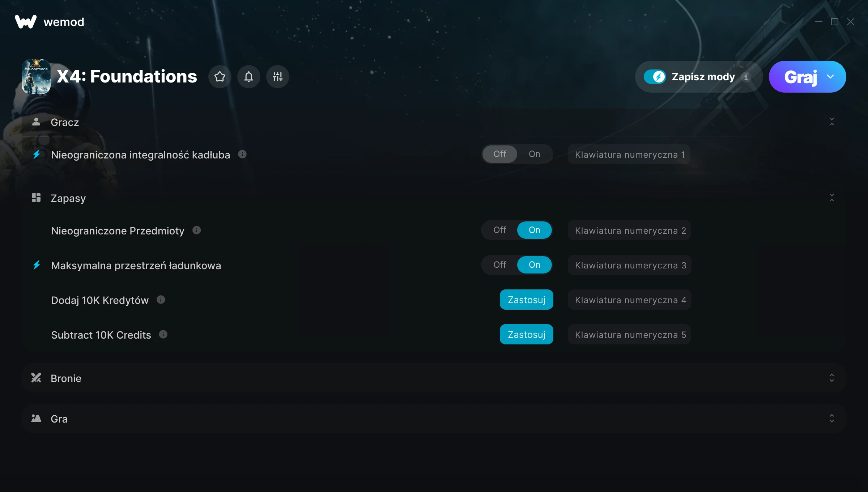
Task: Show info for Subtract 10K Credits
Action: pos(163,335)
